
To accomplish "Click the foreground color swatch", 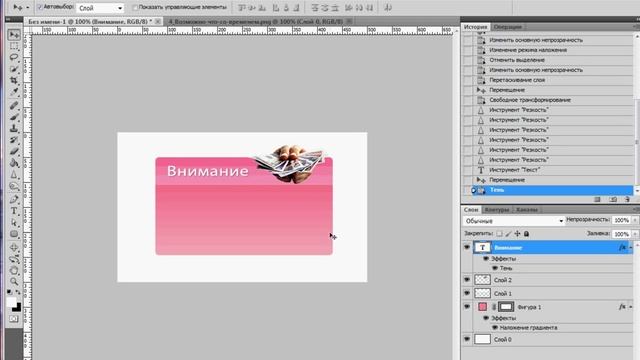I will pyautogui.click(x=11, y=302).
